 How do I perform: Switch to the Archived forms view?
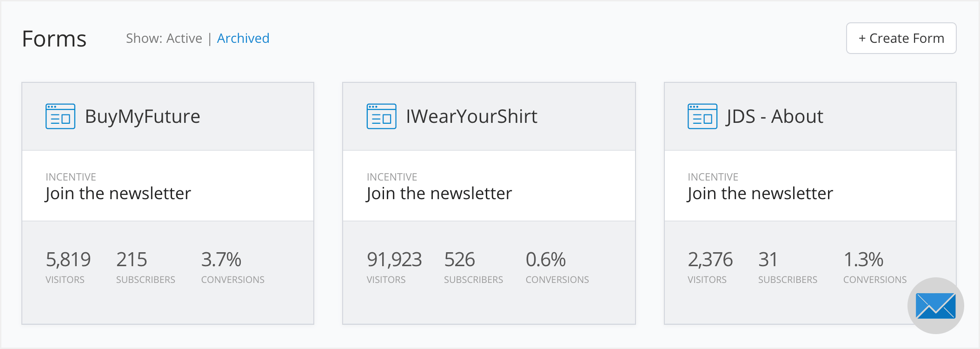(x=243, y=38)
